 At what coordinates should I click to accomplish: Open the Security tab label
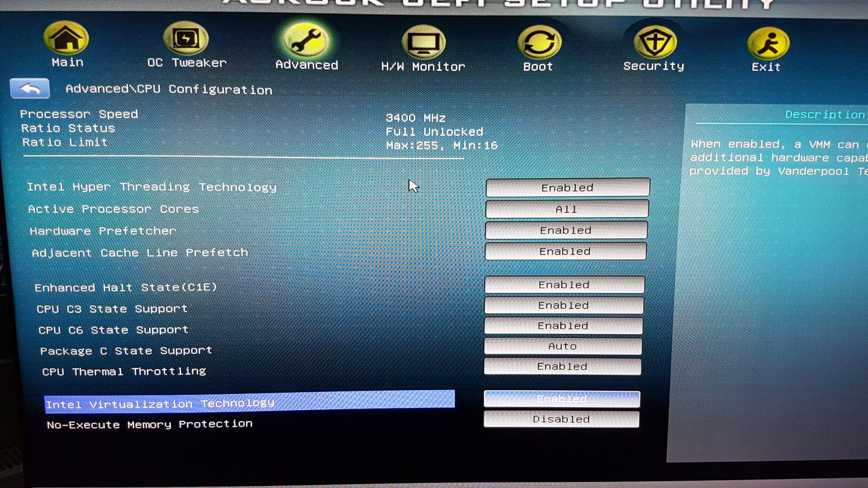(654, 66)
